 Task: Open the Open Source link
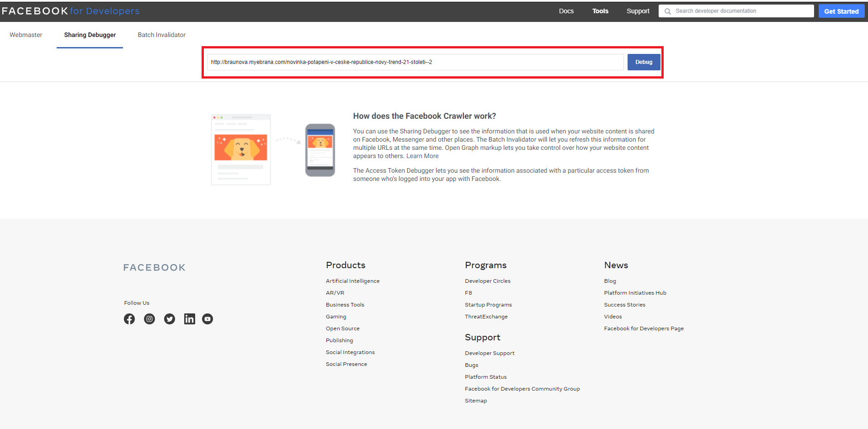pos(343,328)
